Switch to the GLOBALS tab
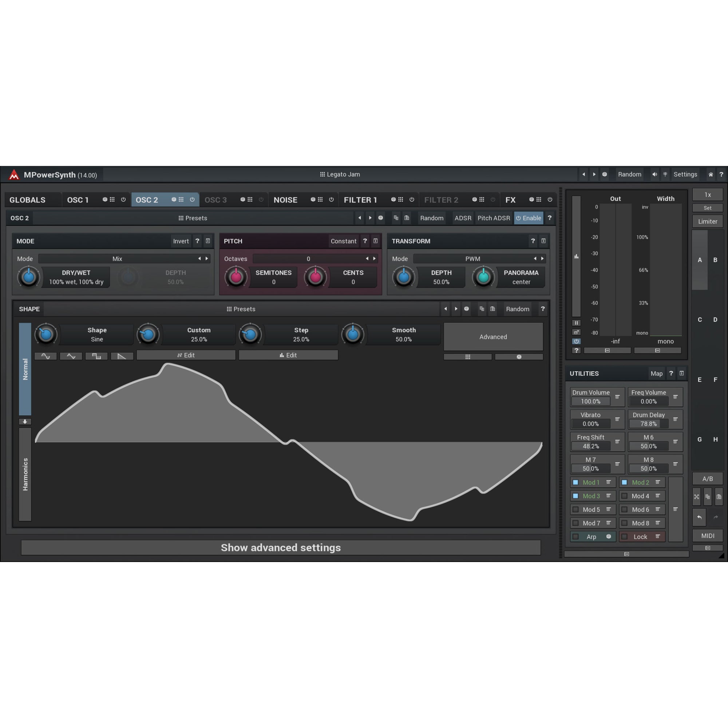 pos(33,200)
